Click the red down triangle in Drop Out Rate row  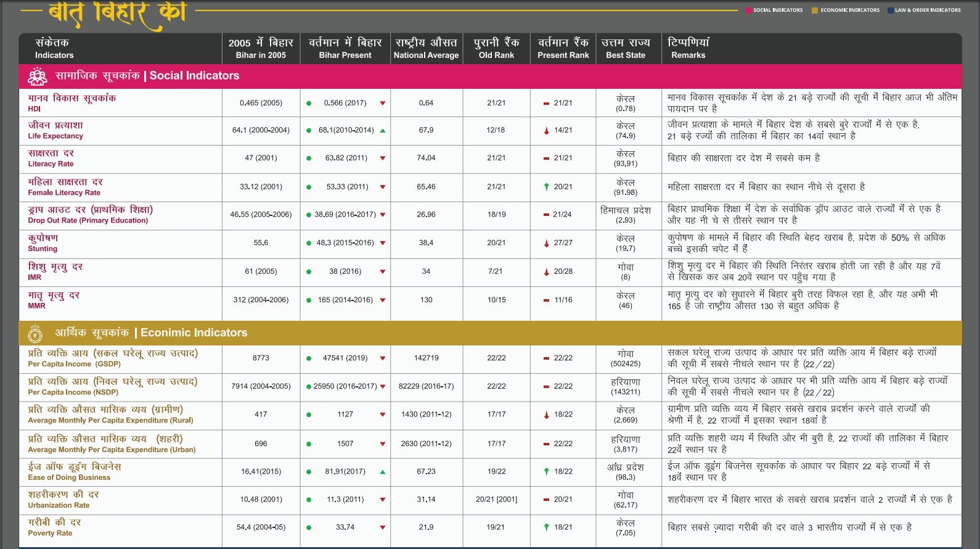coord(383,215)
